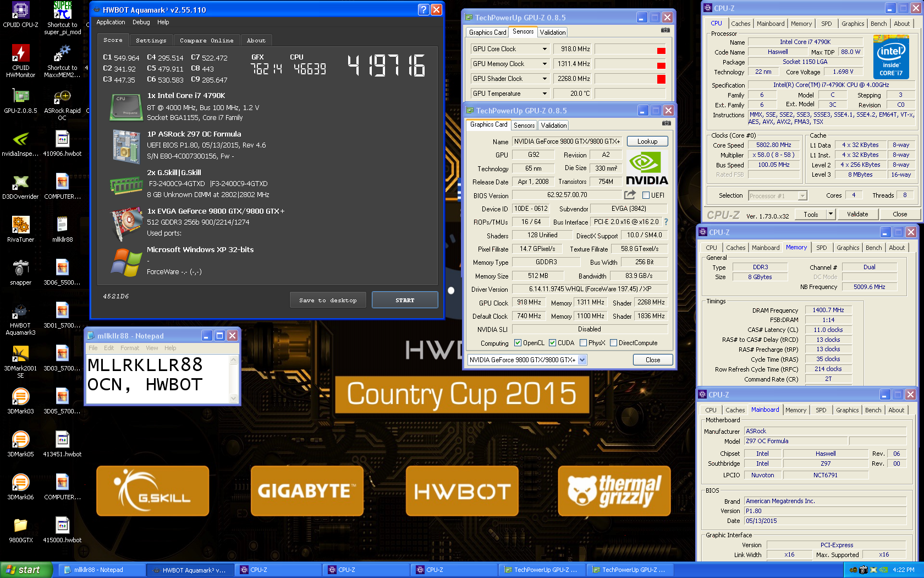This screenshot has width=924, height=578.
Task: Click the GPU-Z Sensors screenshot camera icon
Action: pyautogui.click(x=665, y=30)
